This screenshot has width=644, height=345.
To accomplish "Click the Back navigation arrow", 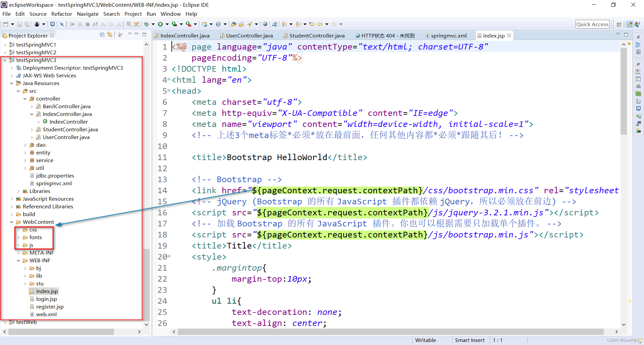I will click(320, 24).
